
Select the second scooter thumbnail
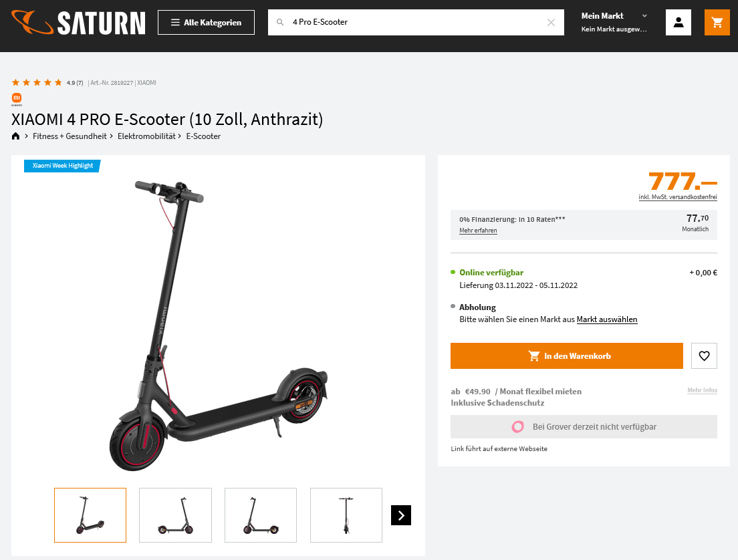(x=176, y=515)
